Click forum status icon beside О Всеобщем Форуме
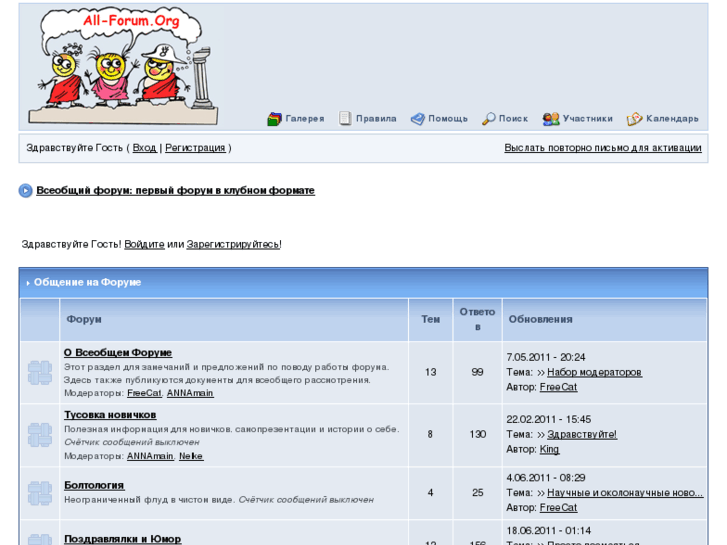The image size is (727, 545). 40,372
